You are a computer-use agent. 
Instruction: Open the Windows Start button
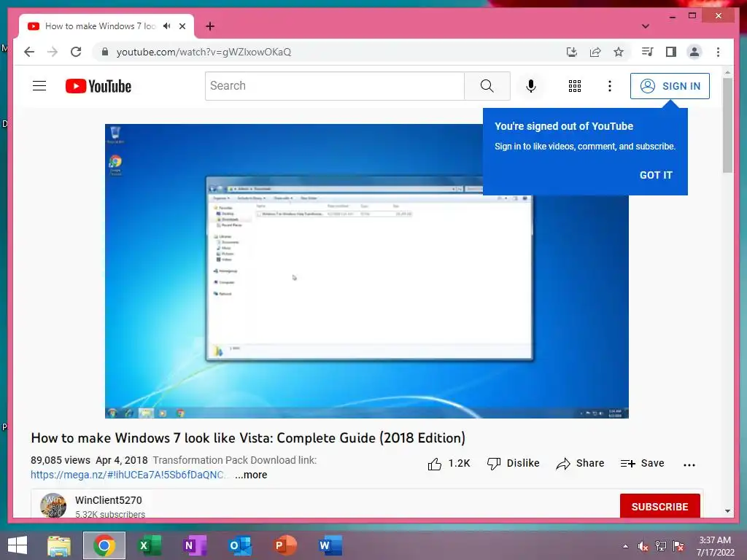[x=18, y=545]
